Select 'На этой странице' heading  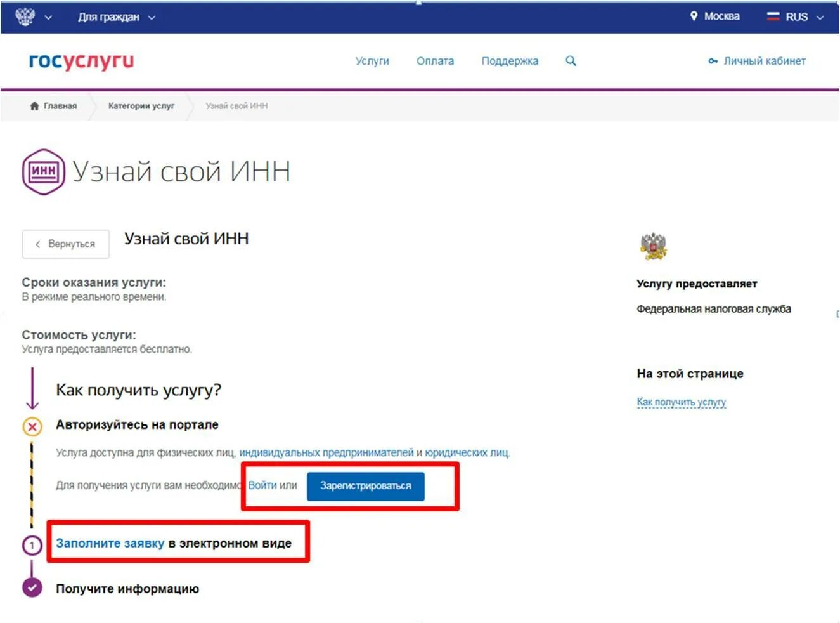point(690,374)
